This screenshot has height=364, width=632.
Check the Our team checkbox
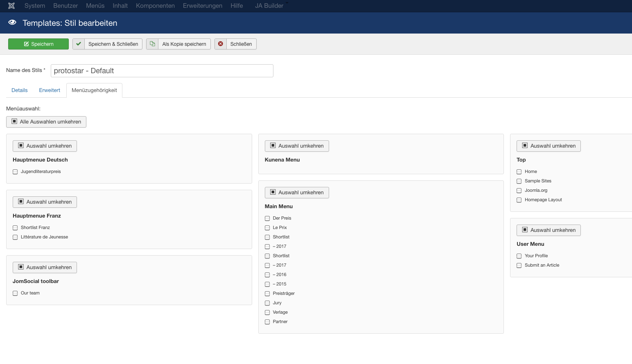coord(15,293)
